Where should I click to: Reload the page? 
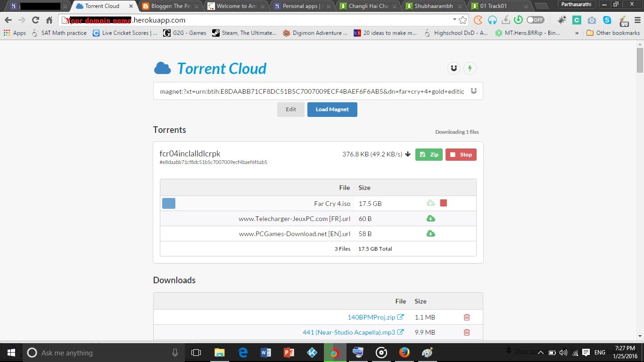[35, 20]
